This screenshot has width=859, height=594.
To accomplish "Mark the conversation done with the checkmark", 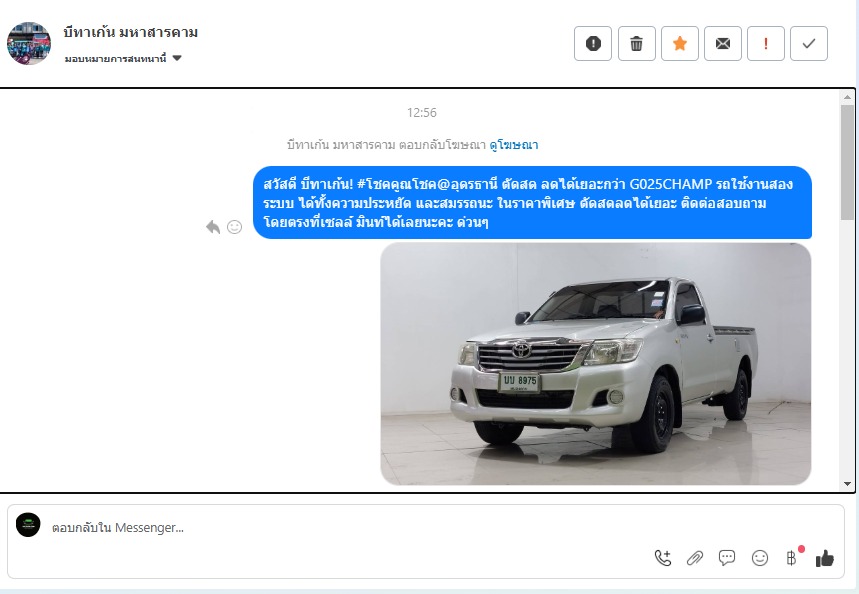I will pos(809,44).
